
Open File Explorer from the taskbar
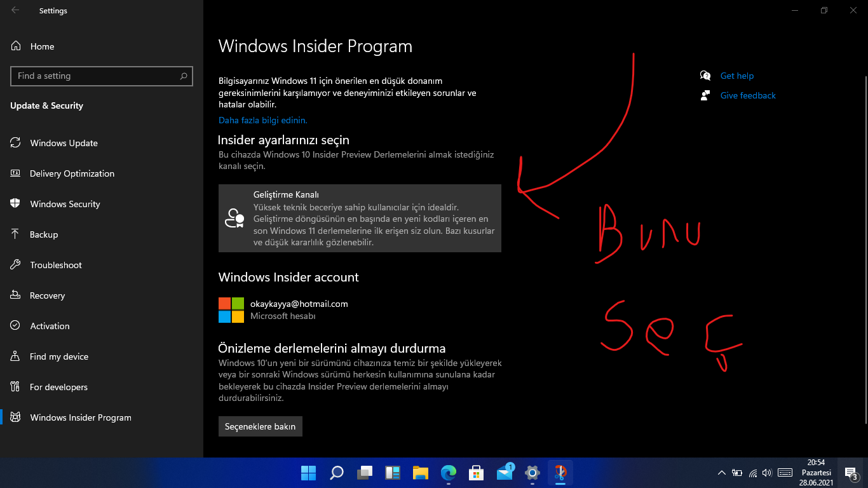coord(421,473)
